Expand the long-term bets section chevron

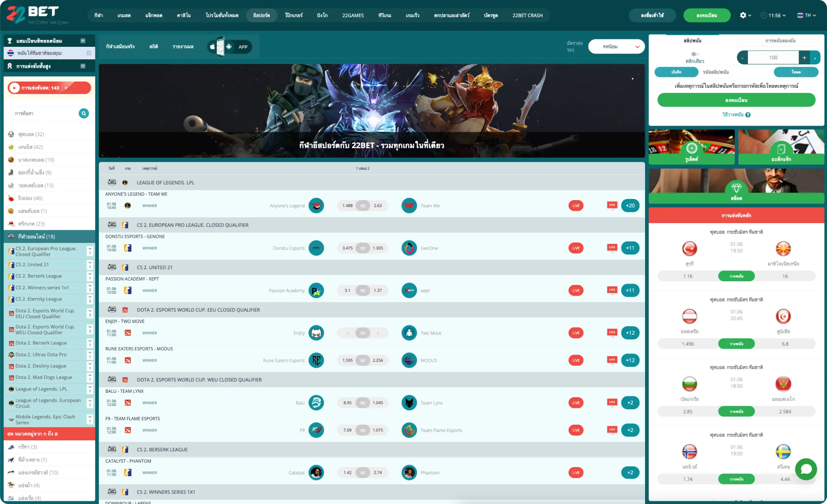[x=83, y=66]
